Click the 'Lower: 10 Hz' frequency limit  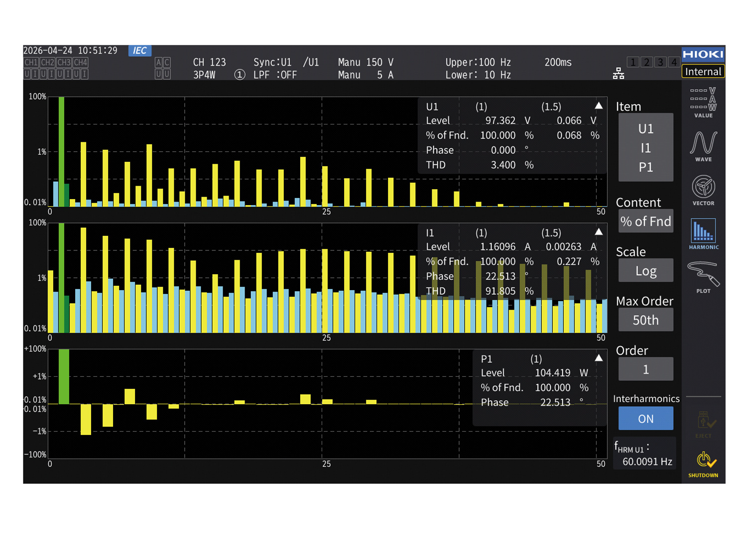478,75
